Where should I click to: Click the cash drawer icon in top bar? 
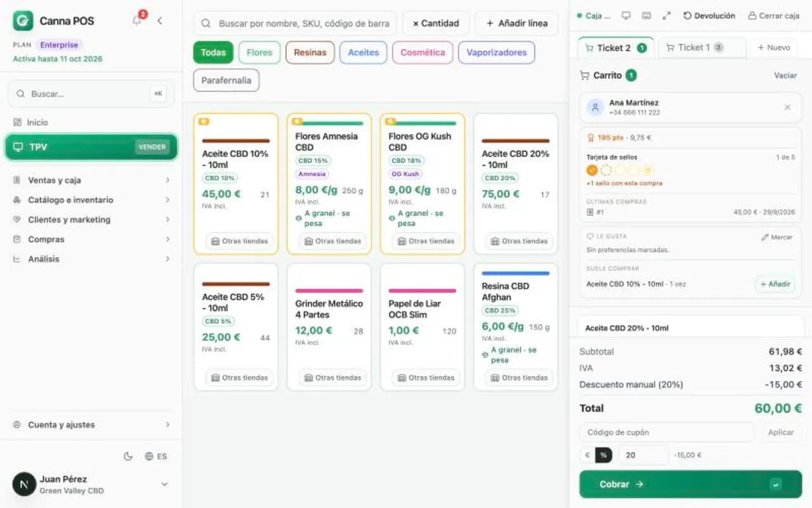tap(646, 15)
